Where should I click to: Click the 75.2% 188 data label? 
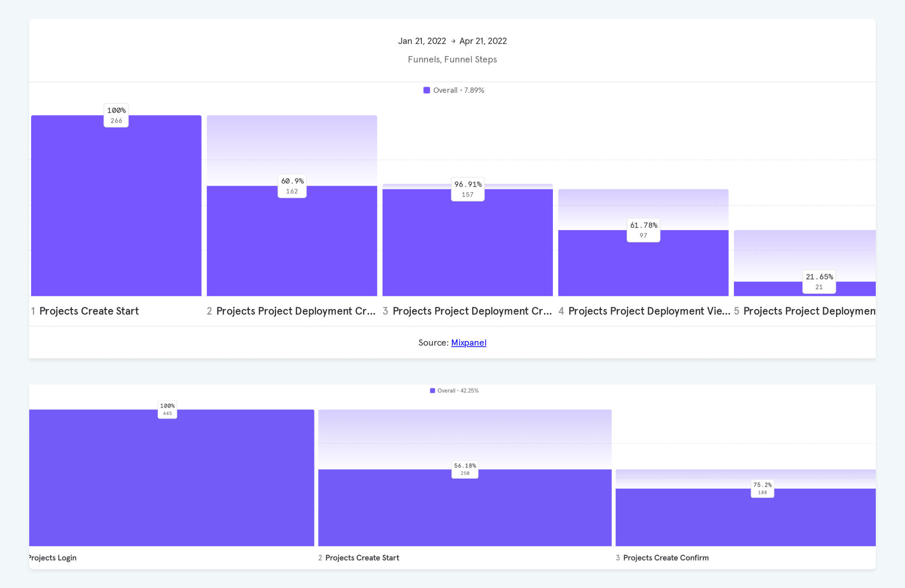point(762,489)
